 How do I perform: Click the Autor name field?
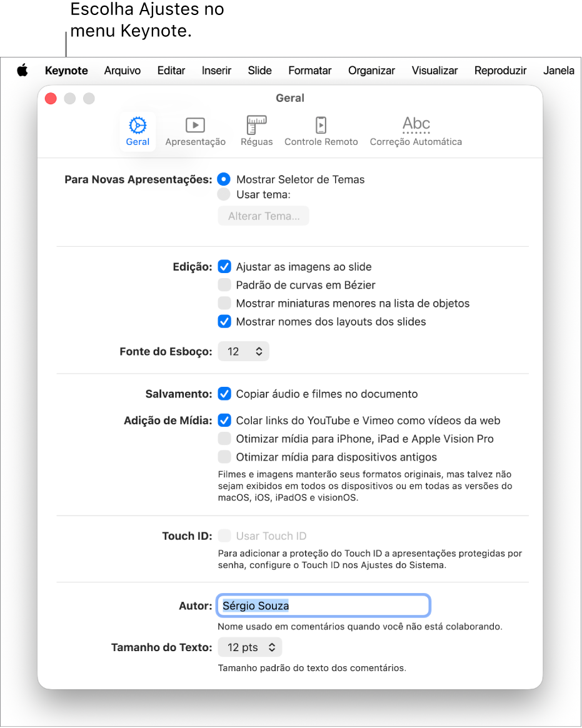click(x=323, y=606)
